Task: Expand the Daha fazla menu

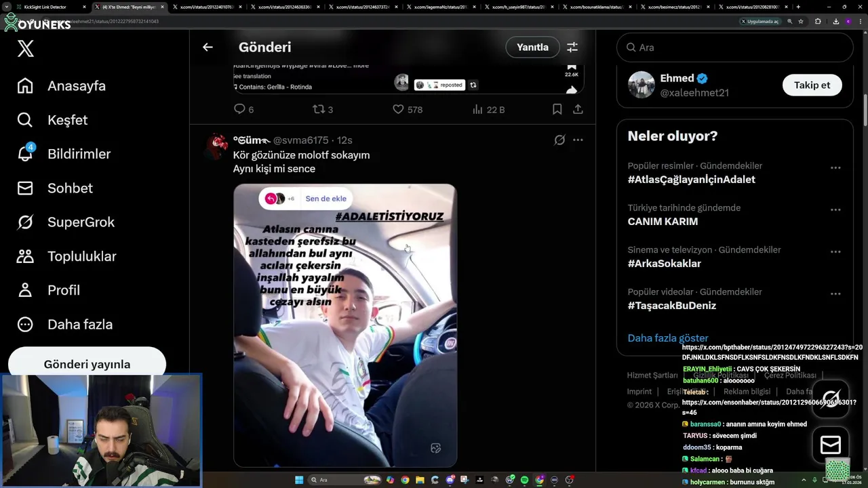Action: [x=64, y=324]
